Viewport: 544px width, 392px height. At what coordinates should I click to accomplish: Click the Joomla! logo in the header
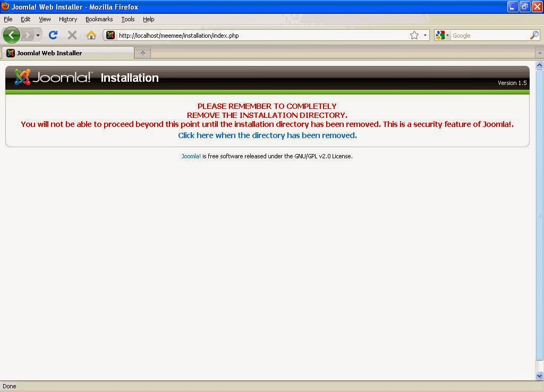click(53, 77)
